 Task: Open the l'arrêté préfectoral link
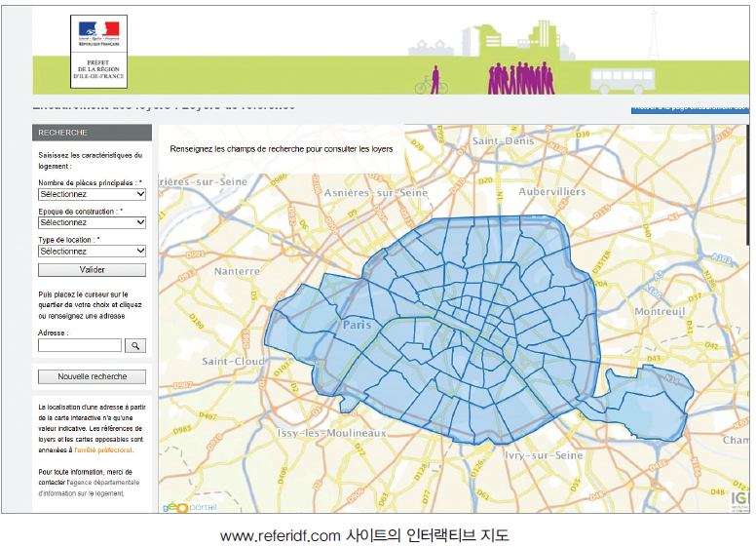104,450
